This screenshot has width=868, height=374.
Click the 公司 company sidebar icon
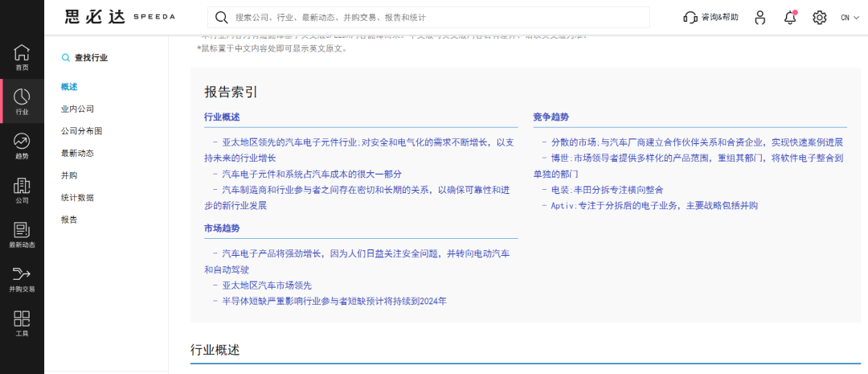click(22, 190)
